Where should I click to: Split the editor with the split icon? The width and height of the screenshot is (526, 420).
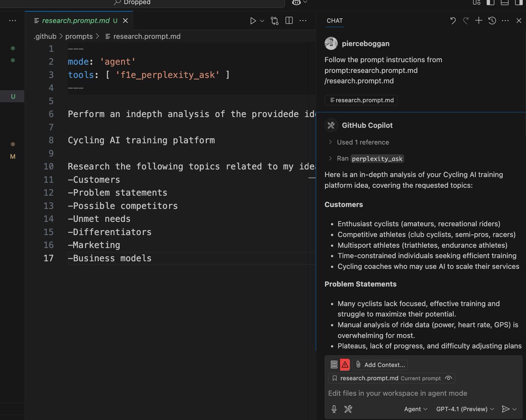(x=289, y=21)
